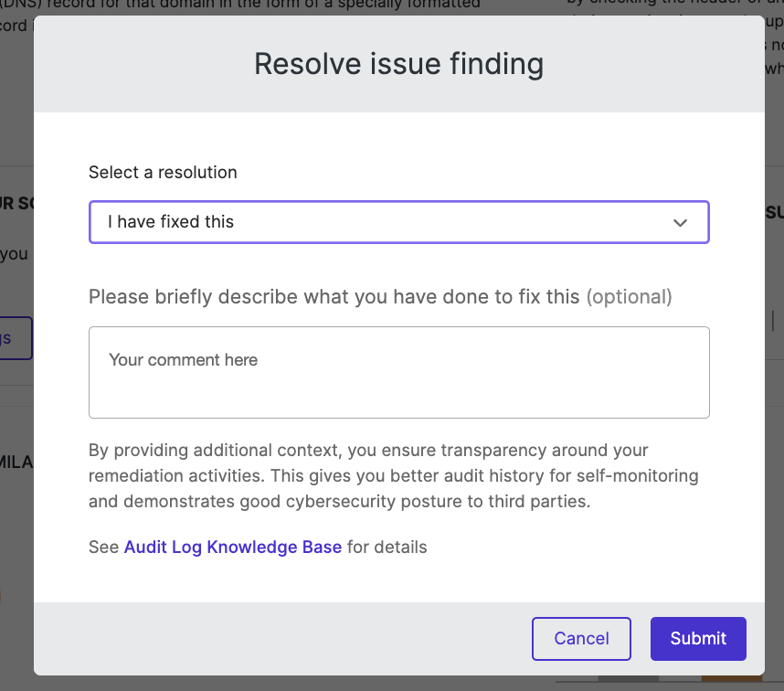Cancel the resolve issue dialog

581,639
